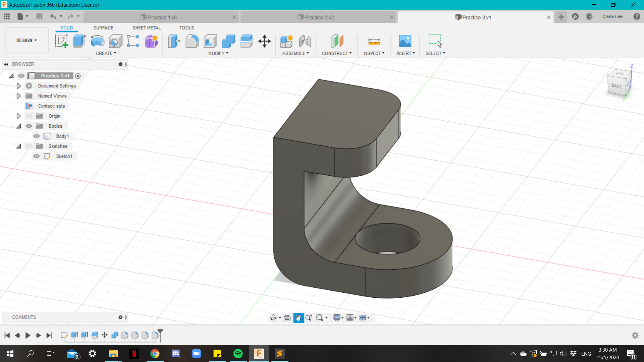
Task: Click the Autodesk Fusion 360 app icon in taskbar
Action: tap(259, 354)
